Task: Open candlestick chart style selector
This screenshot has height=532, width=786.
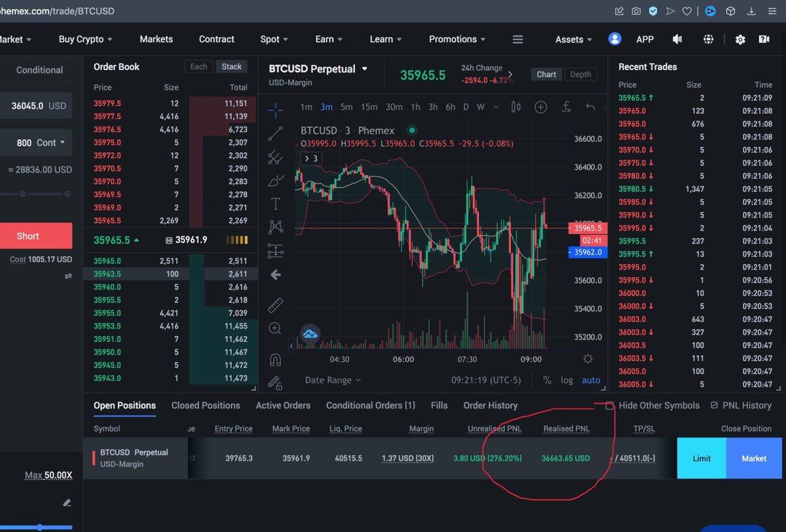Action: pyautogui.click(x=515, y=107)
